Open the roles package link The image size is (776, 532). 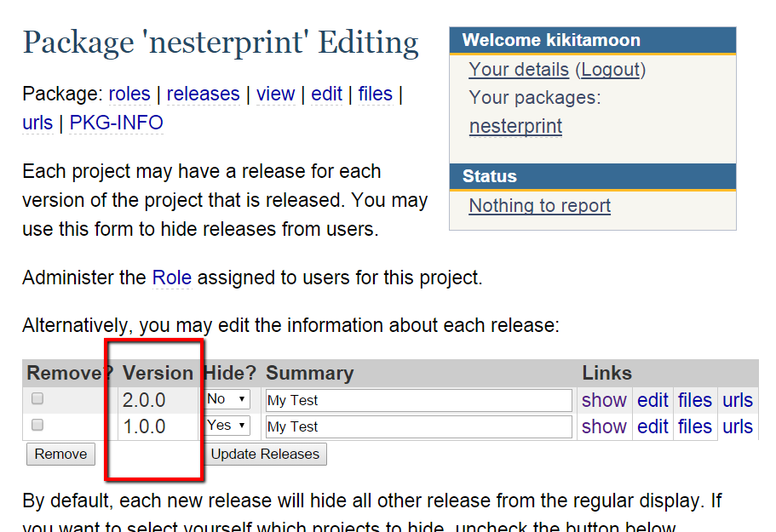click(129, 94)
